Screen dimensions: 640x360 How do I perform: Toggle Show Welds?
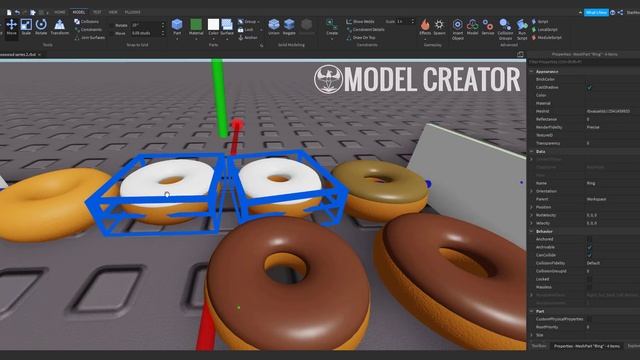pos(360,21)
